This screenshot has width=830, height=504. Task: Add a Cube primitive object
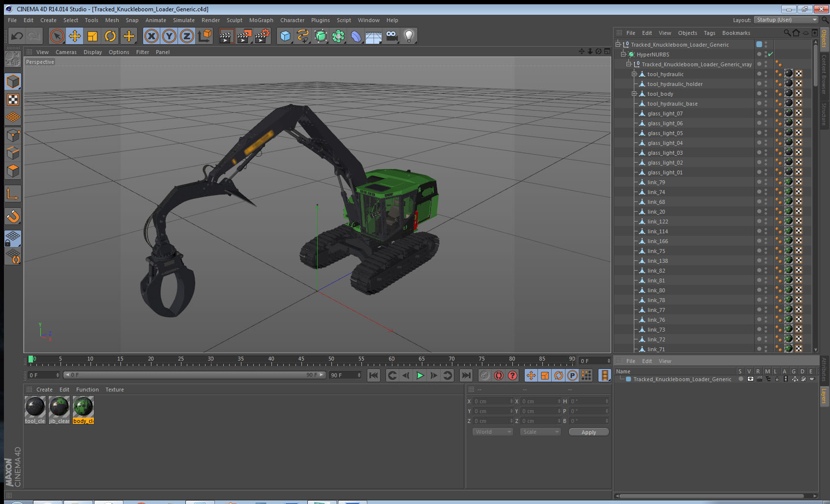[285, 36]
